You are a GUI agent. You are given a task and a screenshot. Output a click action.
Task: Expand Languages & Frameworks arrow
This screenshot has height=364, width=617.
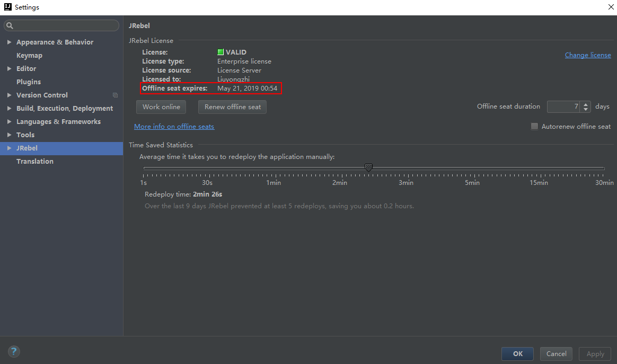click(x=9, y=121)
